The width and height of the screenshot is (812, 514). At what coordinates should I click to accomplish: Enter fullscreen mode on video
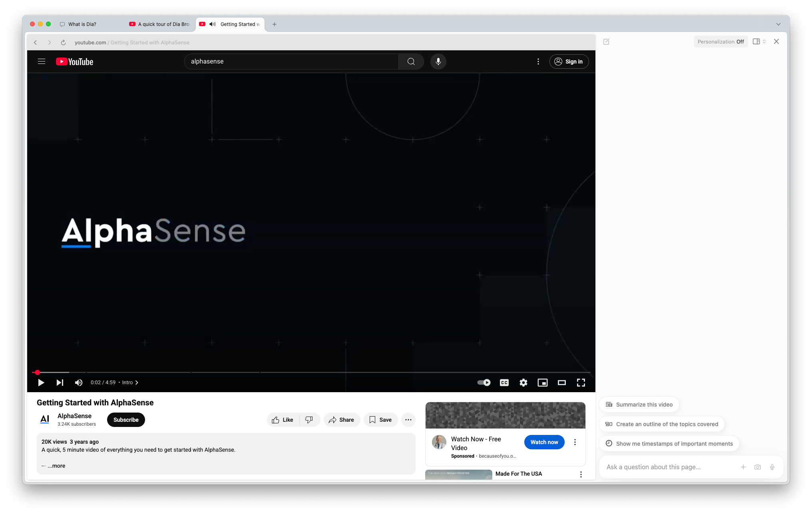click(x=581, y=383)
